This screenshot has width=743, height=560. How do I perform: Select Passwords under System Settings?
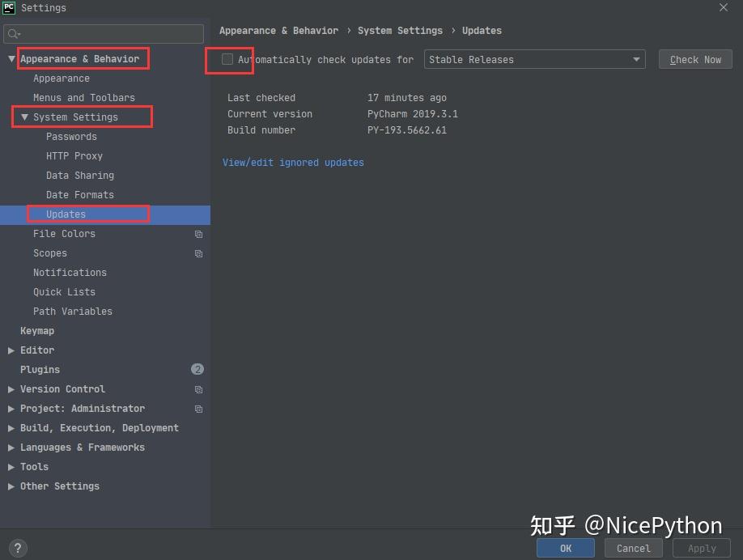point(71,137)
